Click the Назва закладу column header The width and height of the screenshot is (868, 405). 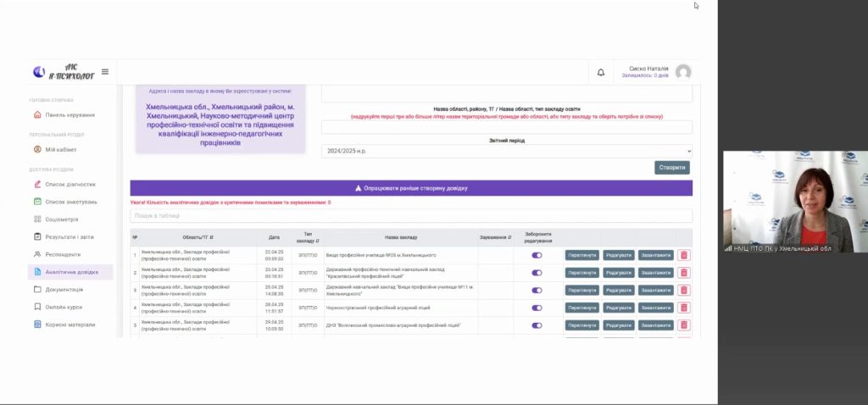point(401,237)
